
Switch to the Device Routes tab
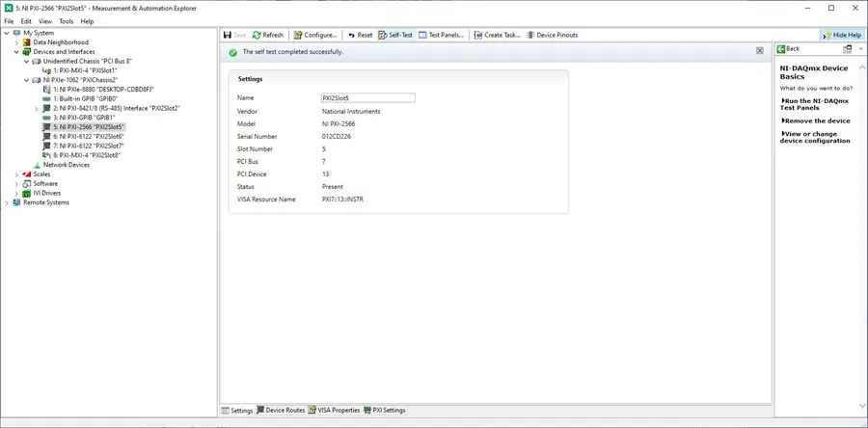(x=281, y=411)
